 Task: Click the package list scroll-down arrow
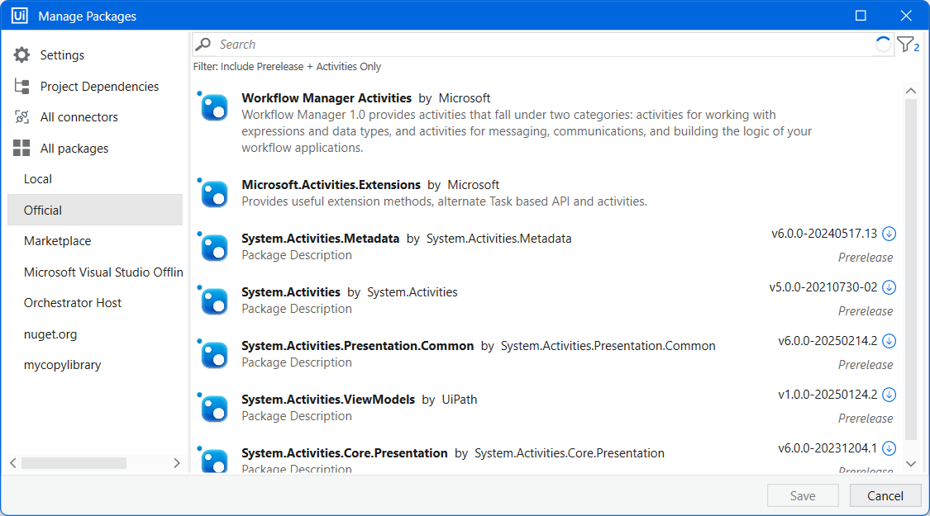pyautogui.click(x=912, y=464)
